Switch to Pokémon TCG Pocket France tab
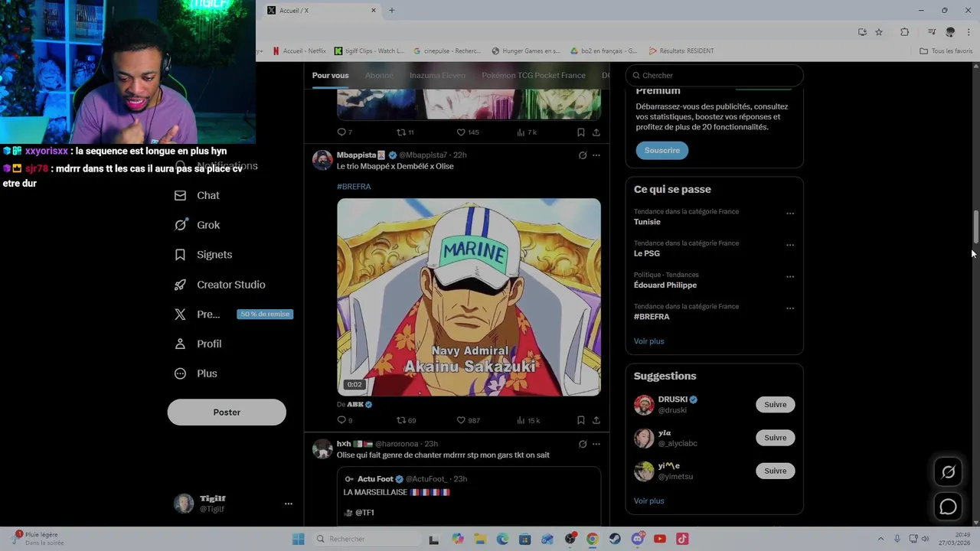 pyautogui.click(x=534, y=75)
